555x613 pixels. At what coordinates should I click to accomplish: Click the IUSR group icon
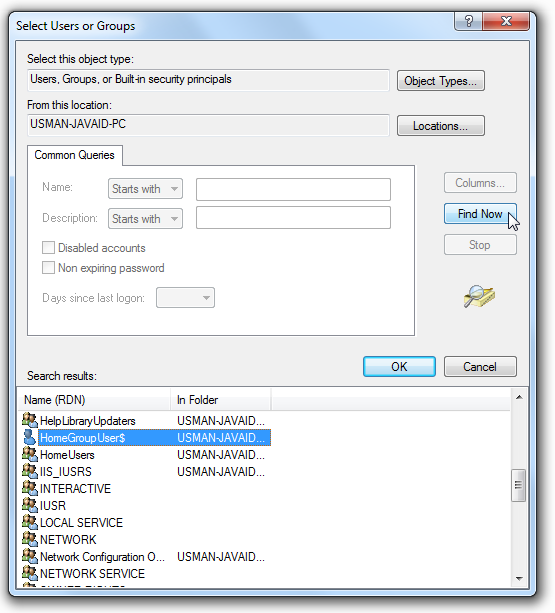[x=29, y=505]
